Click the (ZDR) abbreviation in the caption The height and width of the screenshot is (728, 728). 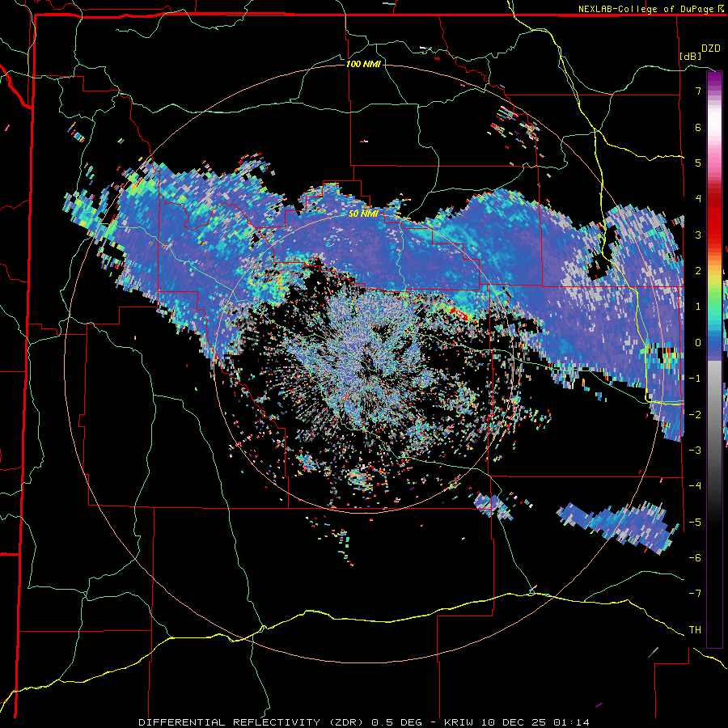[346, 722]
